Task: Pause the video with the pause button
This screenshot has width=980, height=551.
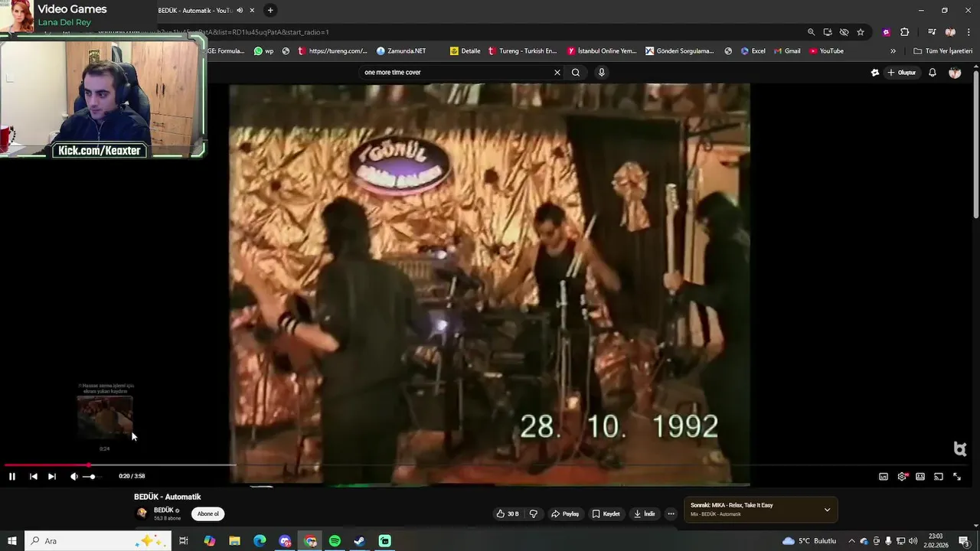Action: click(x=12, y=476)
